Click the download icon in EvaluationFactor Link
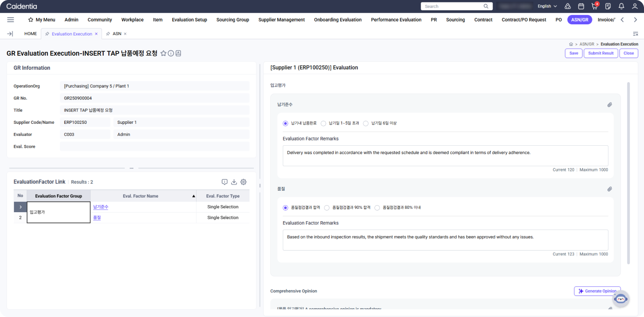The image size is (644, 317). pos(234,182)
